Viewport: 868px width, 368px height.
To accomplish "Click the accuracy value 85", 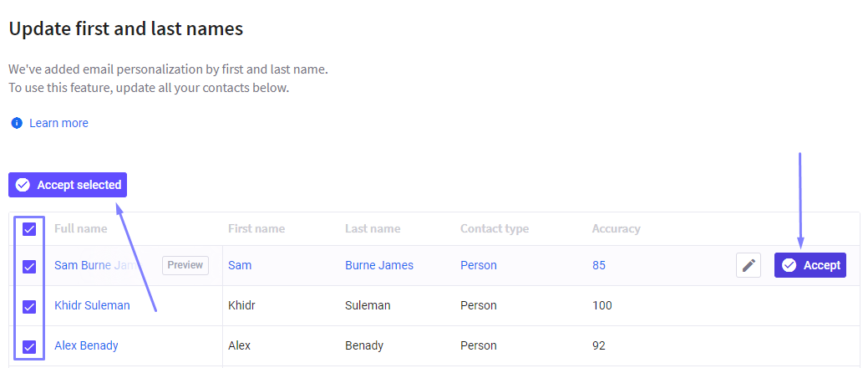I will (x=598, y=265).
